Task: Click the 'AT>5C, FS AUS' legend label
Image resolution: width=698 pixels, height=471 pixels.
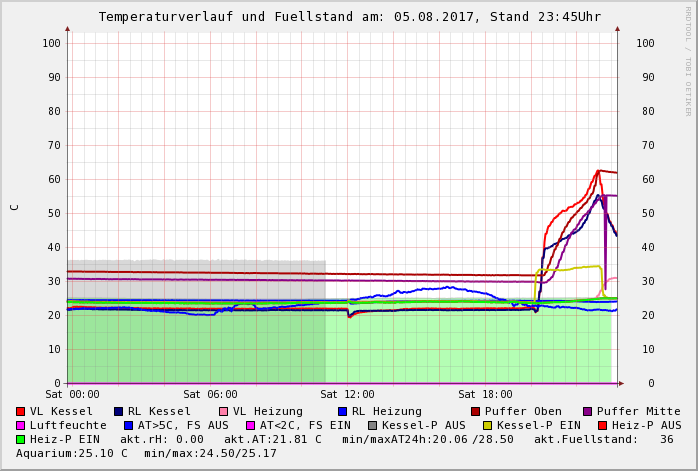Action: pos(183,425)
